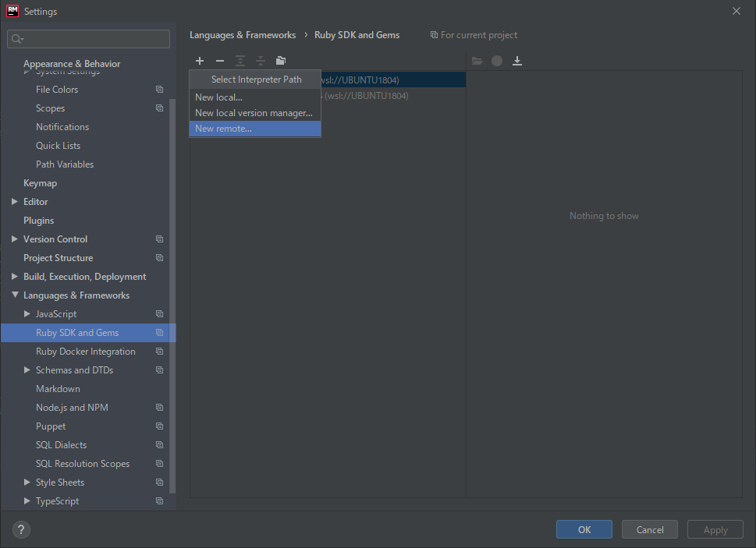Select Path Variables settings item

(x=65, y=164)
